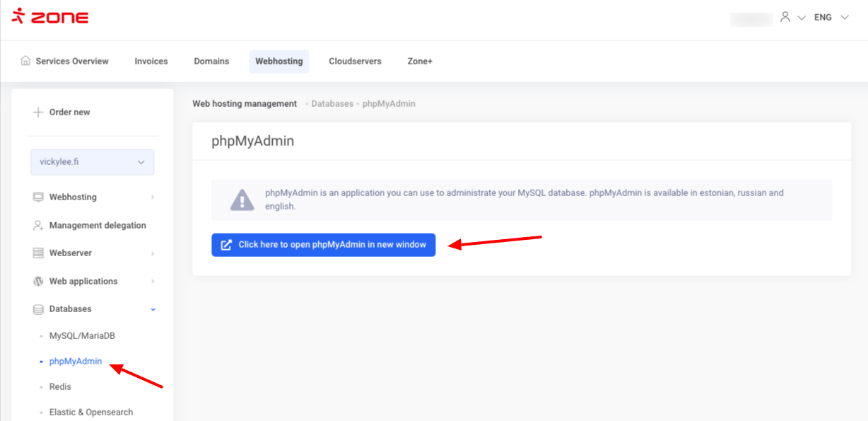Click the Zone logo
This screenshot has width=868, height=421.
pos(49,16)
